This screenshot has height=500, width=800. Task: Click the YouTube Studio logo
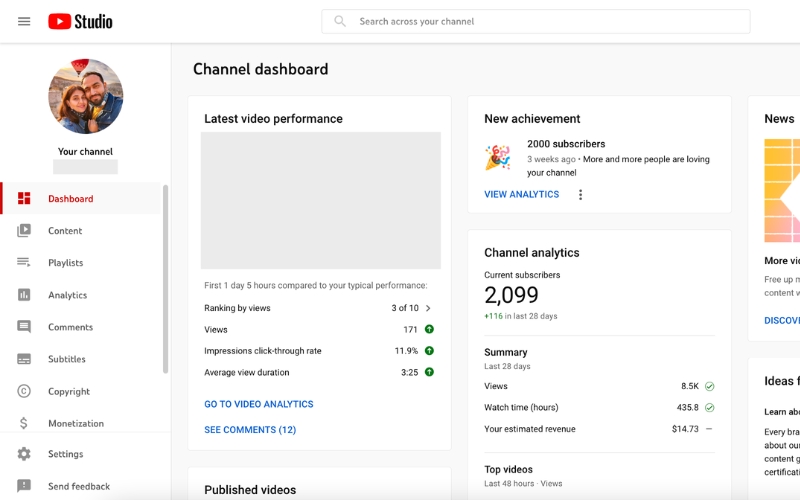tap(80, 21)
